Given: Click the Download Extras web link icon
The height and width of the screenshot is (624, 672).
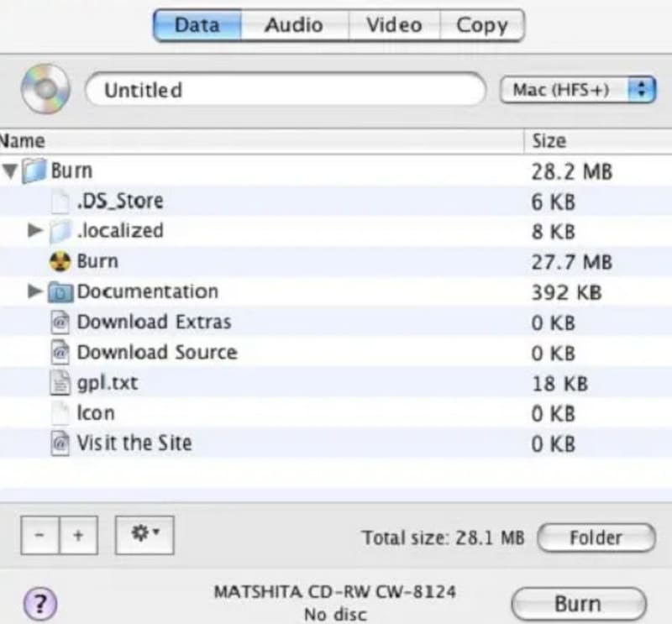Looking at the screenshot, I should [60, 322].
